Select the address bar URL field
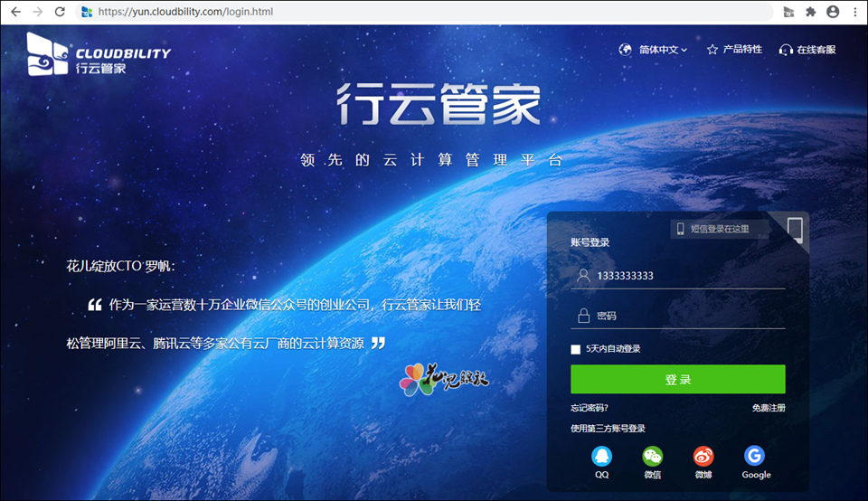This screenshot has height=501, width=868. click(x=423, y=12)
